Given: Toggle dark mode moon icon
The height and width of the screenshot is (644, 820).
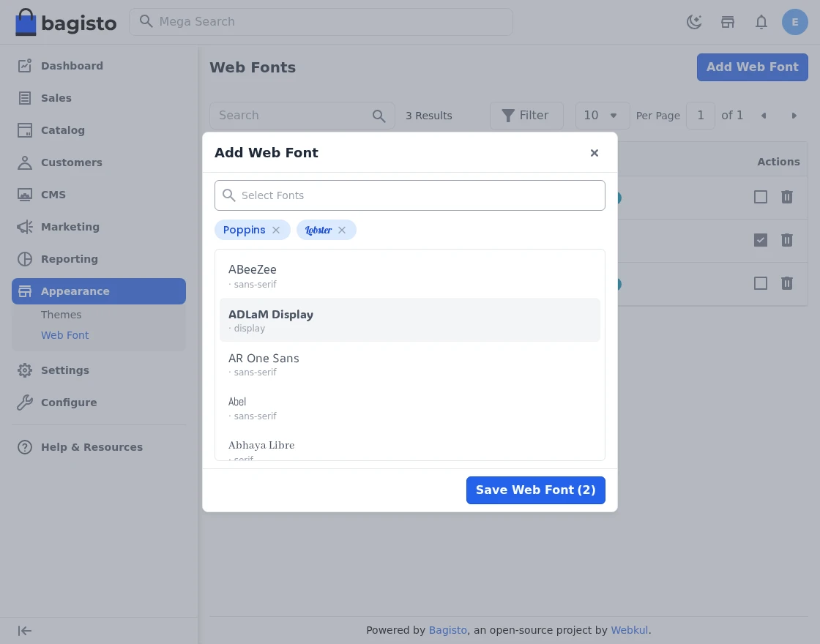Looking at the screenshot, I should pos(694,22).
